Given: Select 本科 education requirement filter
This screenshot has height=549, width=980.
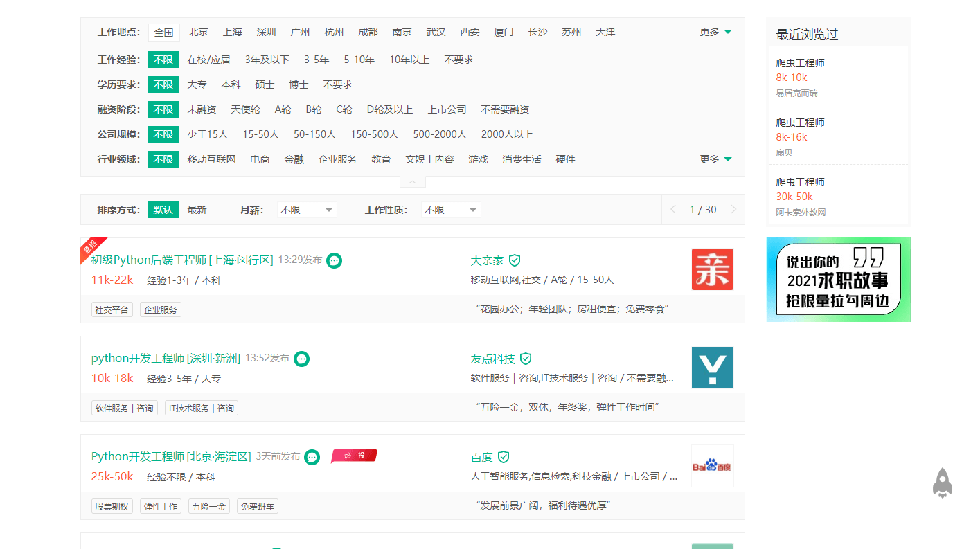Looking at the screenshot, I should (x=231, y=84).
